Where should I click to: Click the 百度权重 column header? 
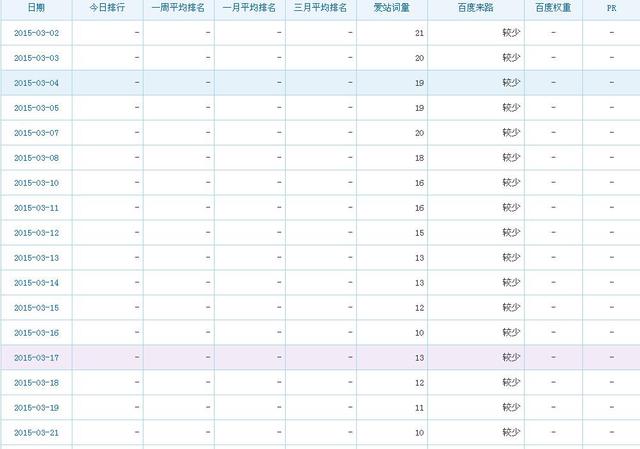[x=553, y=8]
